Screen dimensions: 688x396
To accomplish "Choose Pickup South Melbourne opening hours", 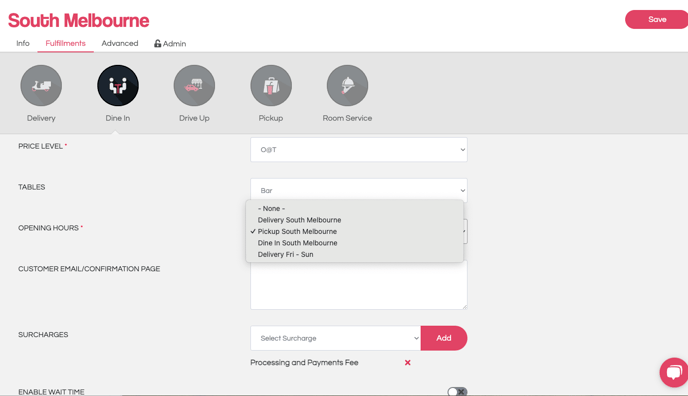I will (355, 232).
